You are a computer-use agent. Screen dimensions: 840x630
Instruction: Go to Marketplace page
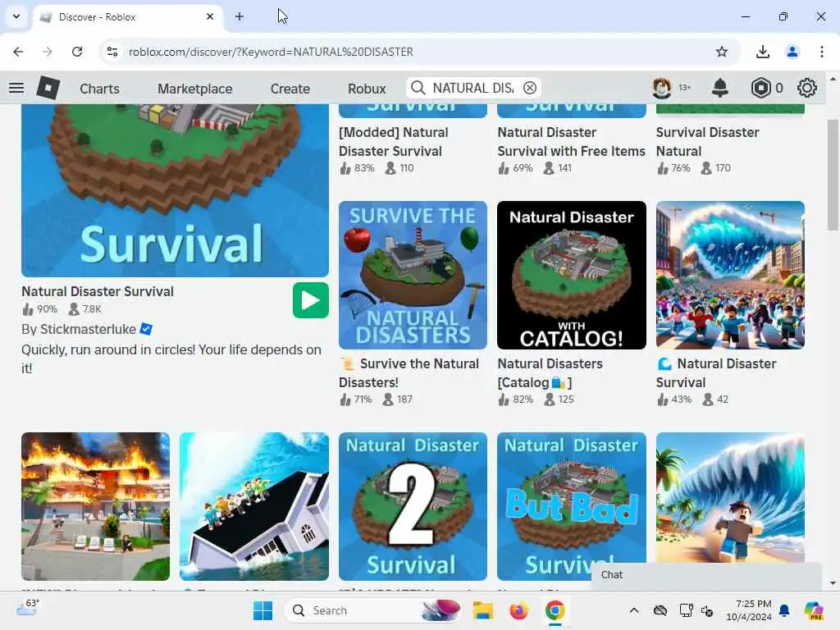[x=195, y=89]
